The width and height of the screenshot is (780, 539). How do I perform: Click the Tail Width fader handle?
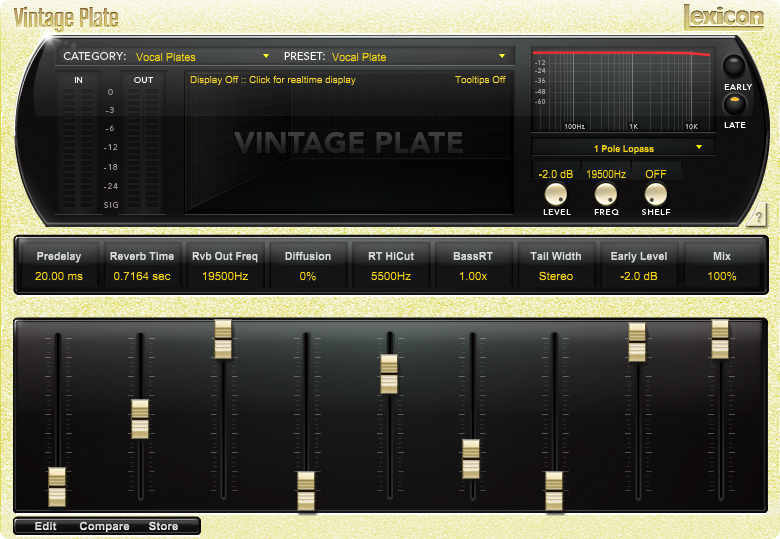554,491
